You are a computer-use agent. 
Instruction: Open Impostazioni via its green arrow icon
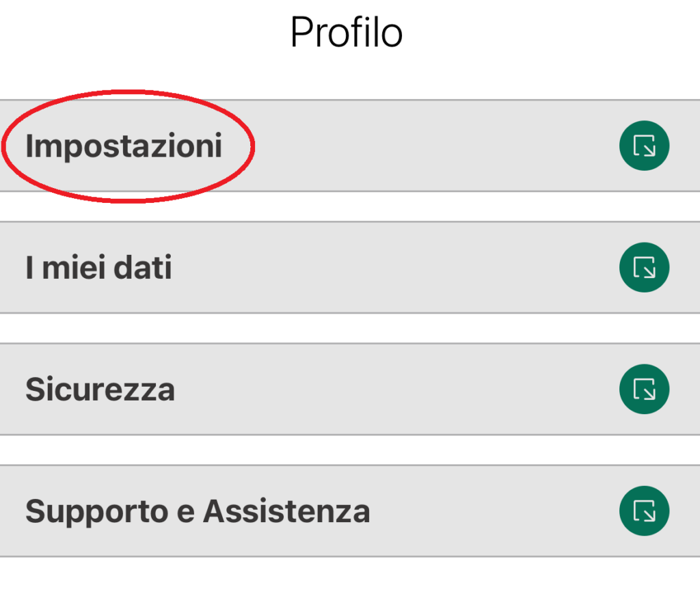(644, 146)
